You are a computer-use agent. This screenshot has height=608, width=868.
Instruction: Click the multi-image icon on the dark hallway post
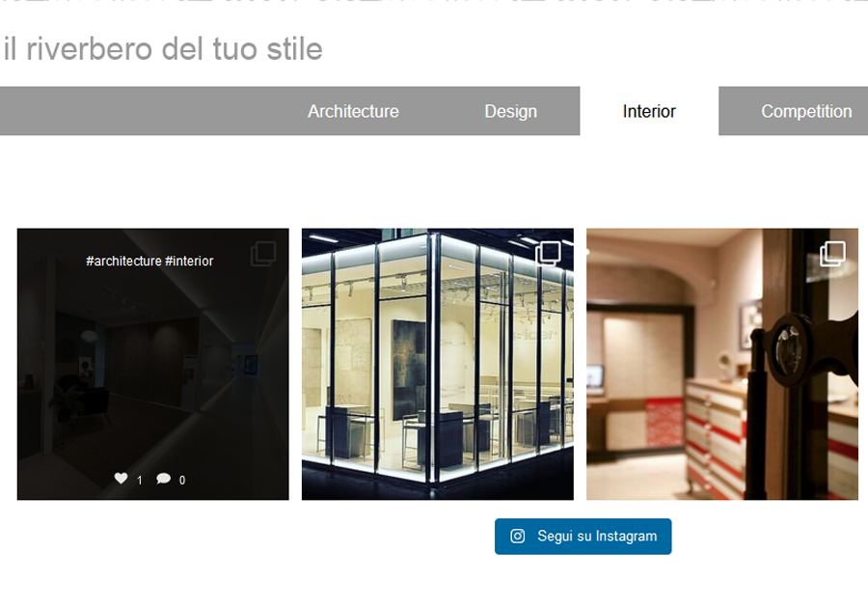click(x=263, y=254)
